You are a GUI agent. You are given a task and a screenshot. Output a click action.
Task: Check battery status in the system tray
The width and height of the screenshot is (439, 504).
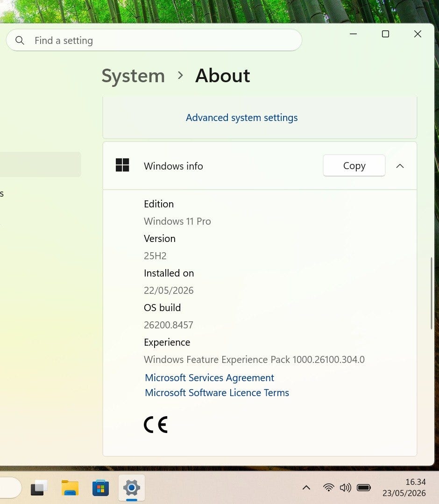point(364,488)
